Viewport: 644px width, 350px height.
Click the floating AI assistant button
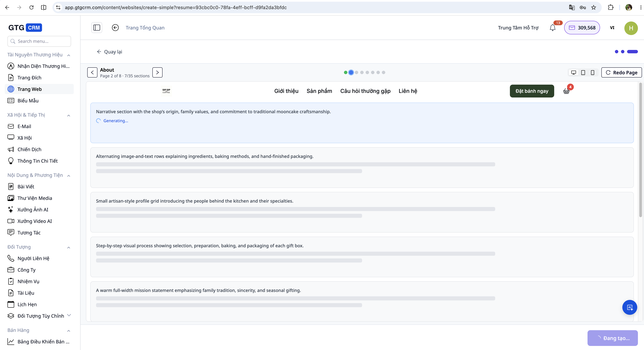click(x=629, y=307)
